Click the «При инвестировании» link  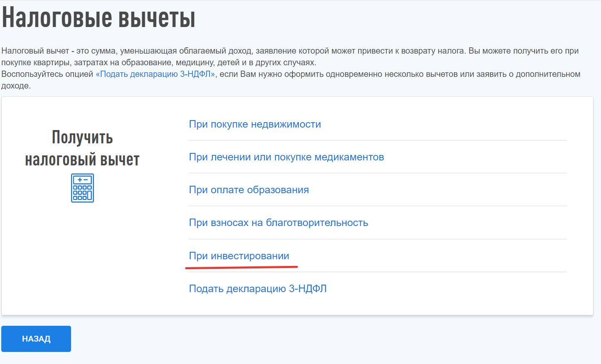(x=239, y=256)
